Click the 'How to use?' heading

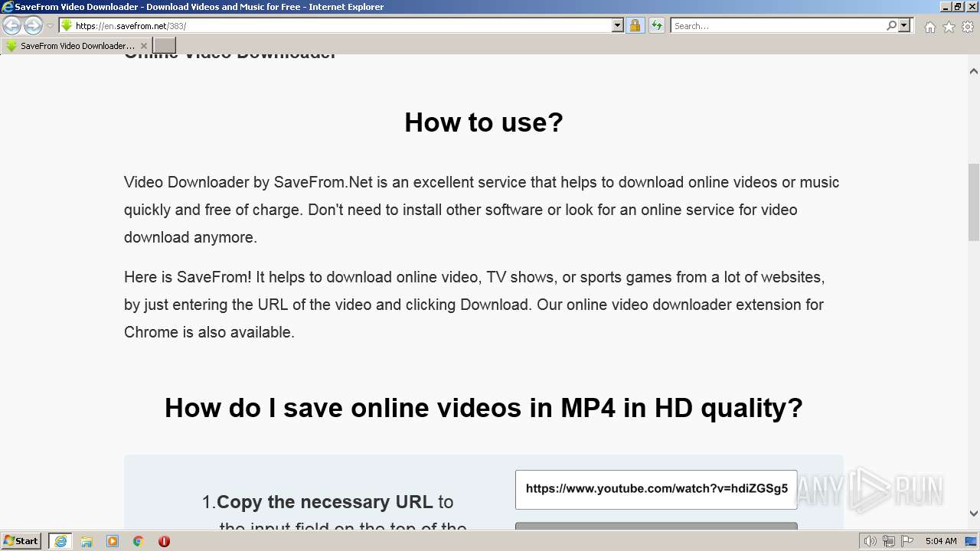click(484, 122)
